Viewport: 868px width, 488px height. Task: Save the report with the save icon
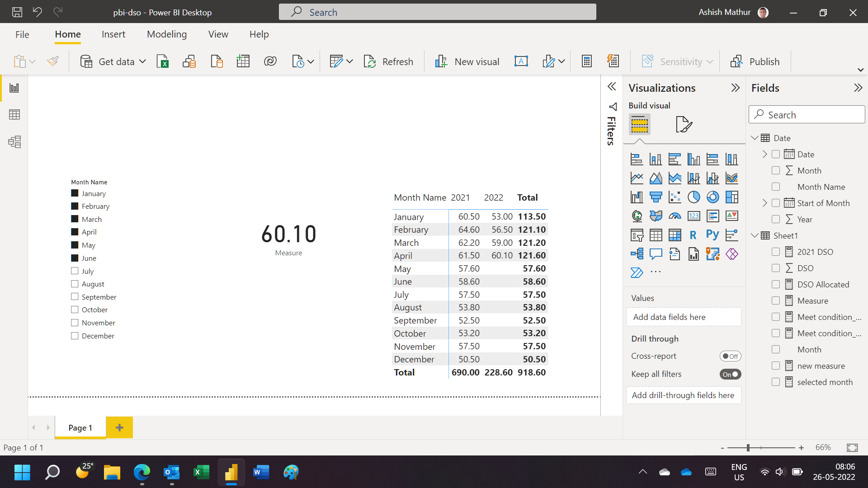tap(17, 12)
